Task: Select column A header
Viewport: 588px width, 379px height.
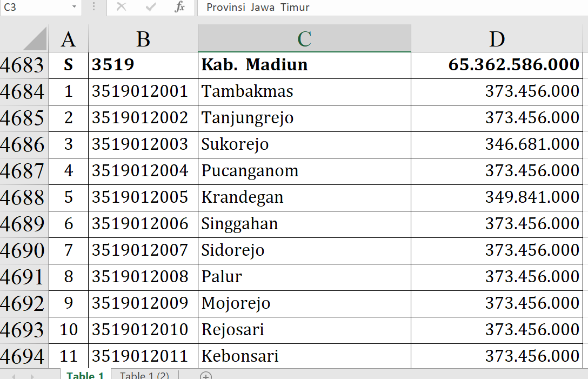Action: [68, 39]
